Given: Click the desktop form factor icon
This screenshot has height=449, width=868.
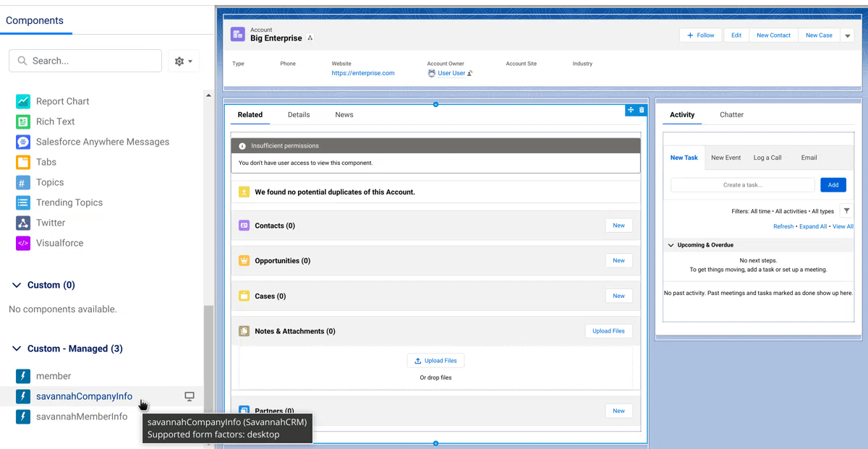Looking at the screenshot, I should tap(190, 396).
